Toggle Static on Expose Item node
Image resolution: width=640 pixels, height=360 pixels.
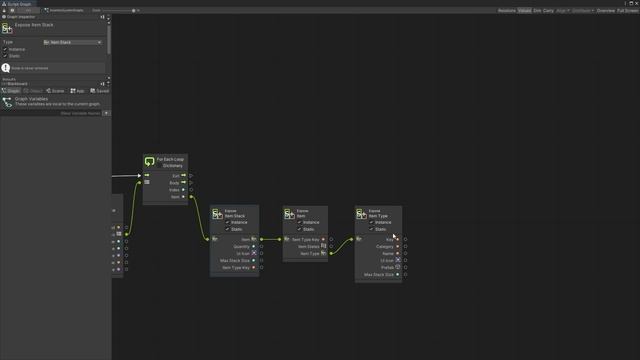(299, 229)
